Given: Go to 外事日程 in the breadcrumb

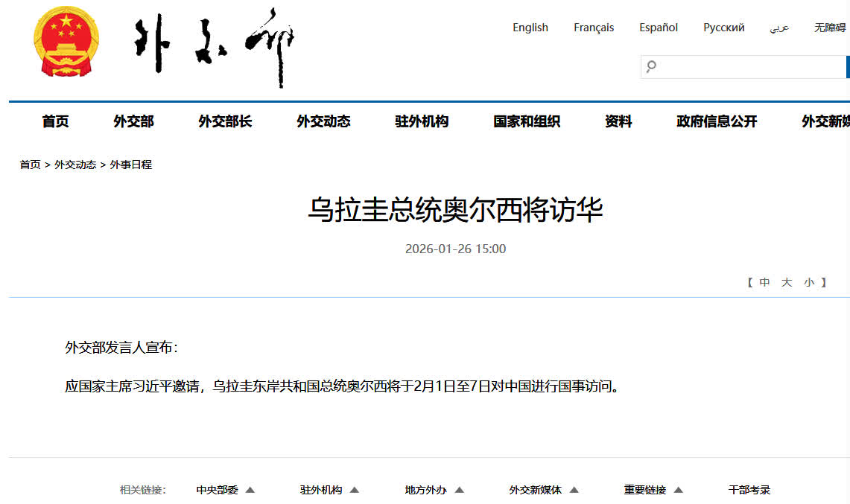Looking at the screenshot, I should pyautogui.click(x=131, y=165).
